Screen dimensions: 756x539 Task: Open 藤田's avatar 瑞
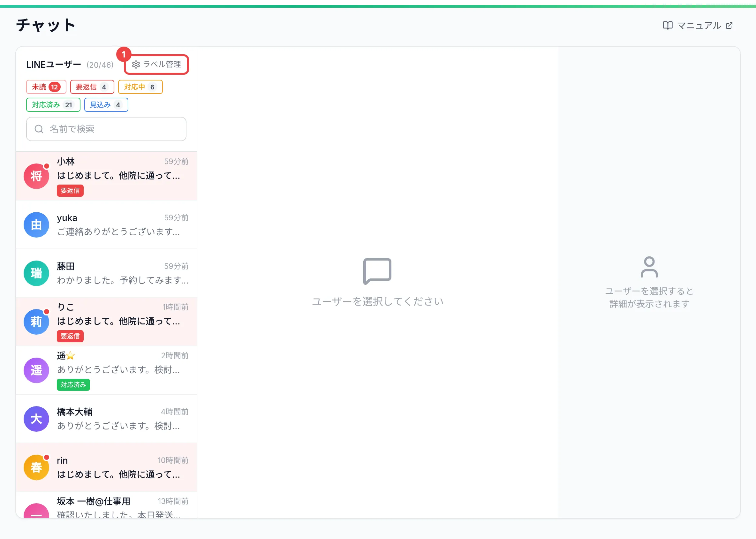tap(36, 273)
